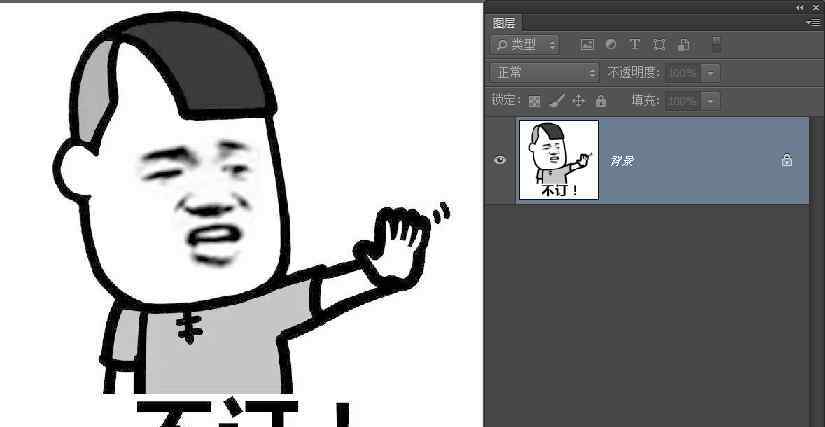The height and width of the screenshot is (427, 825).
Task: Lock all padlock icon in 锁定 row
Action: pos(600,101)
